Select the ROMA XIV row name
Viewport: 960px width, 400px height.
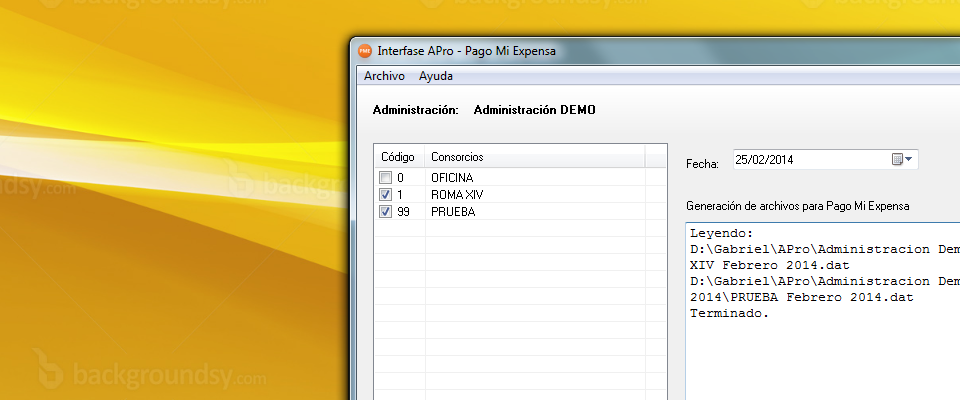(x=457, y=195)
